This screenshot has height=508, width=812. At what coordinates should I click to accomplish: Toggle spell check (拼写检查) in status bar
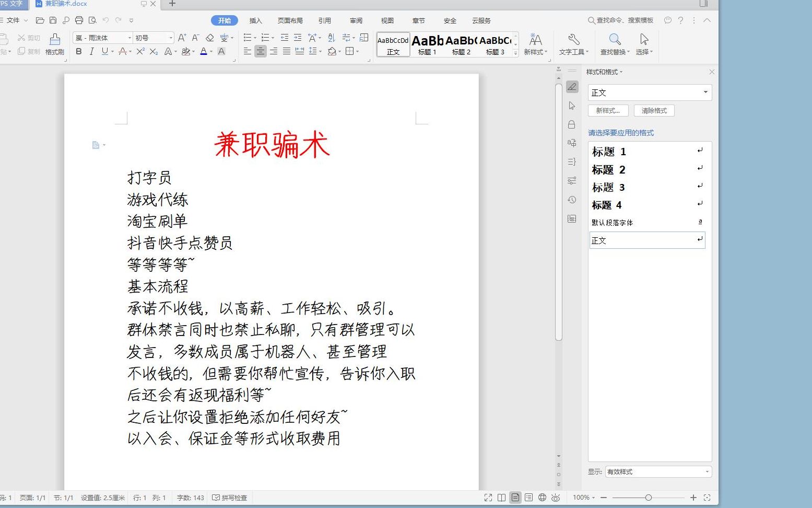click(x=230, y=498)
